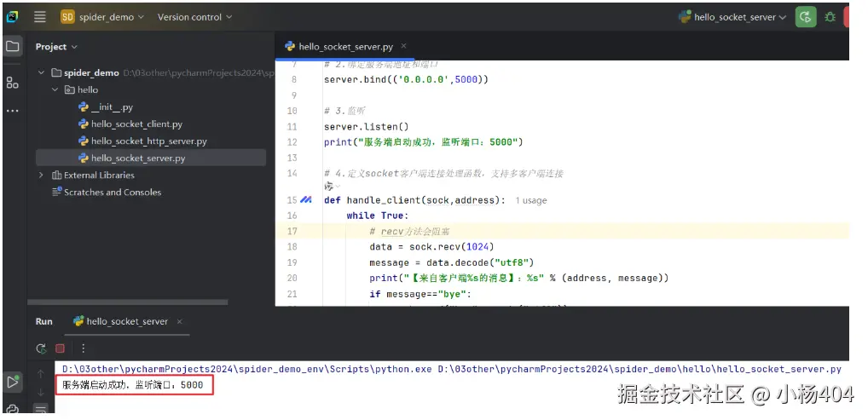Open the Project tool window sidebar icon
868x420 pixels.
[x=12, y=47]
